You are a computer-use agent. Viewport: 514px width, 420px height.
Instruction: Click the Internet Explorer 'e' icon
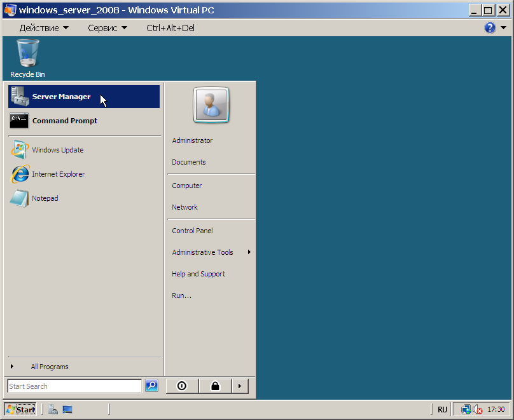point(20,174)
